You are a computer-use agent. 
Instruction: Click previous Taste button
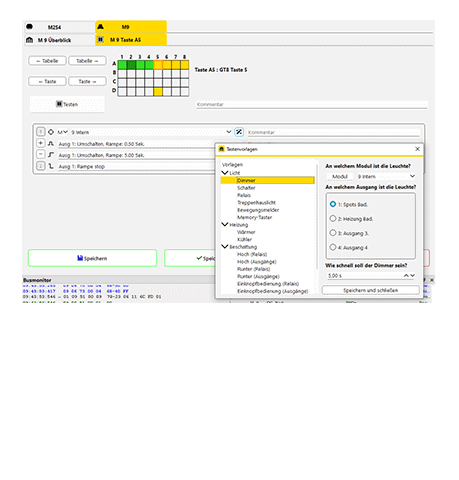point(47,81)
